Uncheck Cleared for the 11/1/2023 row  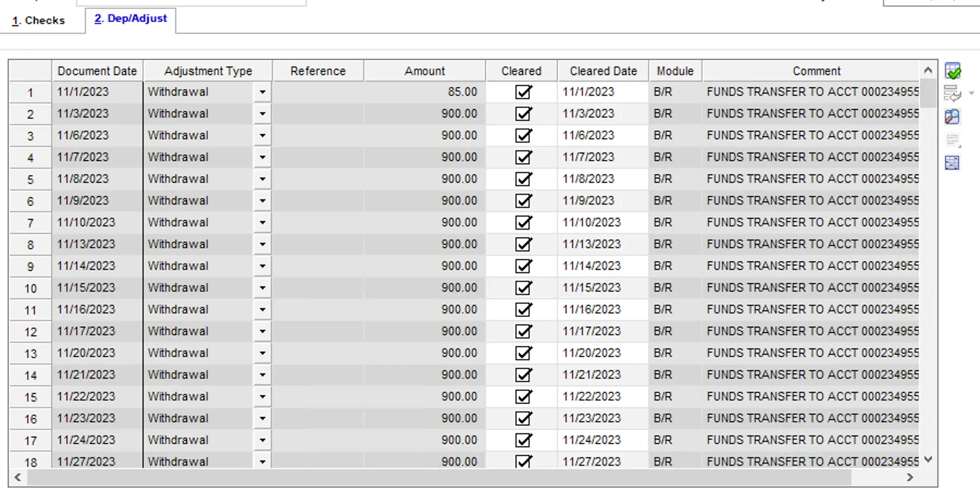523,92
